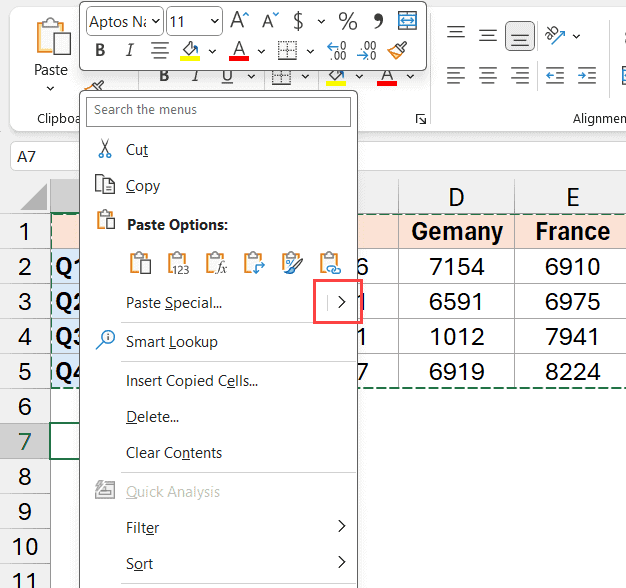Click the Paste Values (123) icon

point(179,263)
